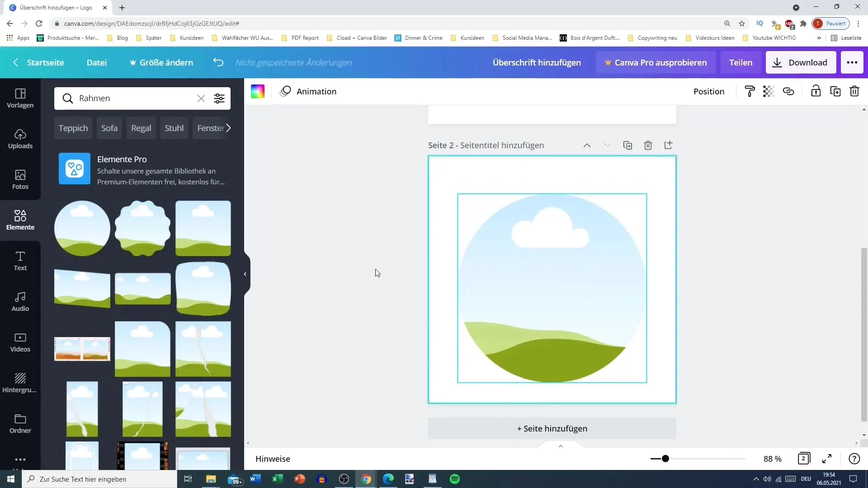Click the link/chain icon in toolbar
The image size is (868, 488).
(x=788, y=91)
